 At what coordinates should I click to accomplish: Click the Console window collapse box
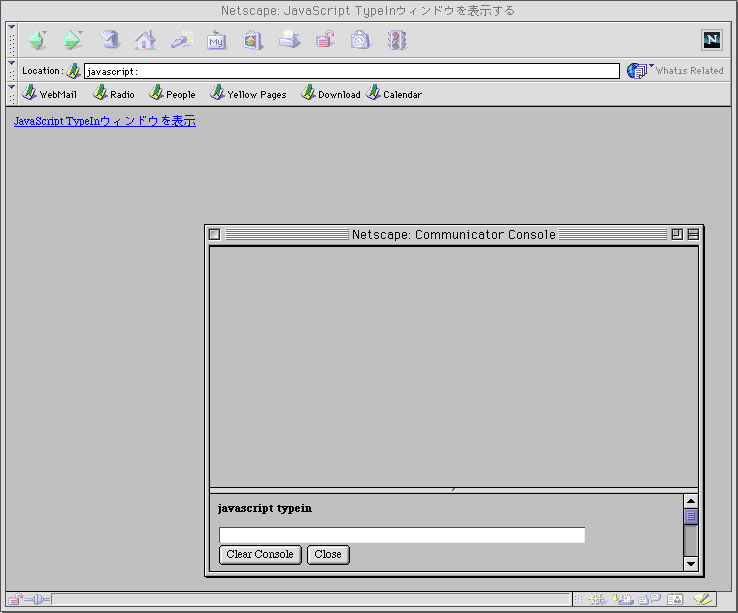click(693, 234)
